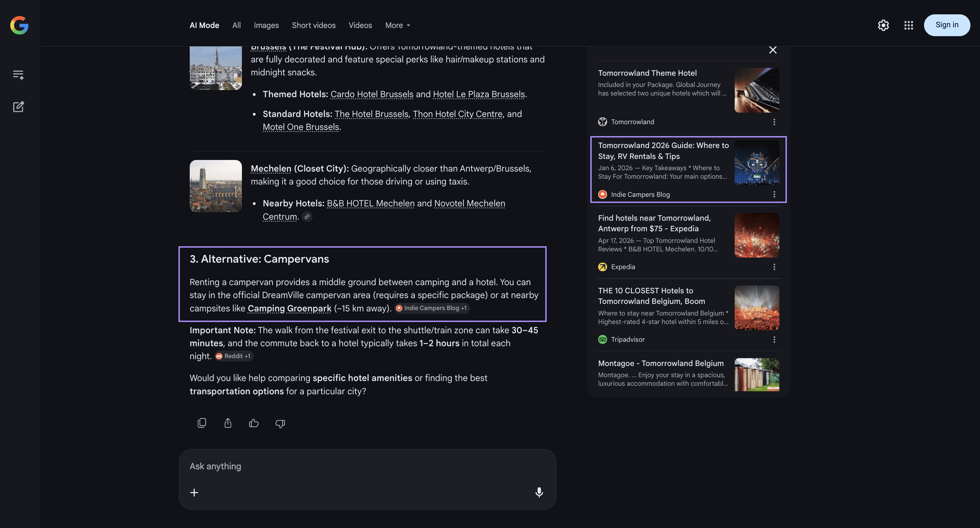Open options menu for Tripadvisor source
This screenshot has width=980, height=528.
click(x=774, y=339)
